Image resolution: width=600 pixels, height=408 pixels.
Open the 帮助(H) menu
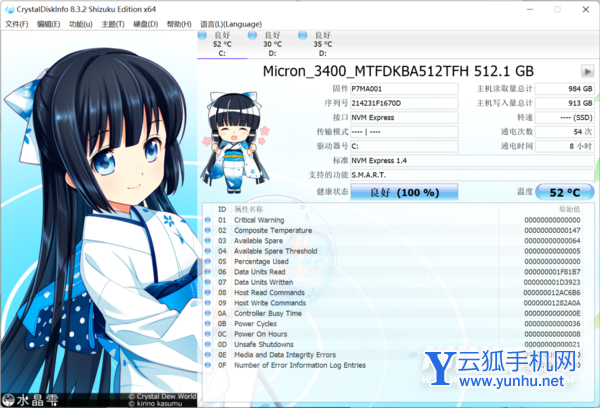pos(179,24)
